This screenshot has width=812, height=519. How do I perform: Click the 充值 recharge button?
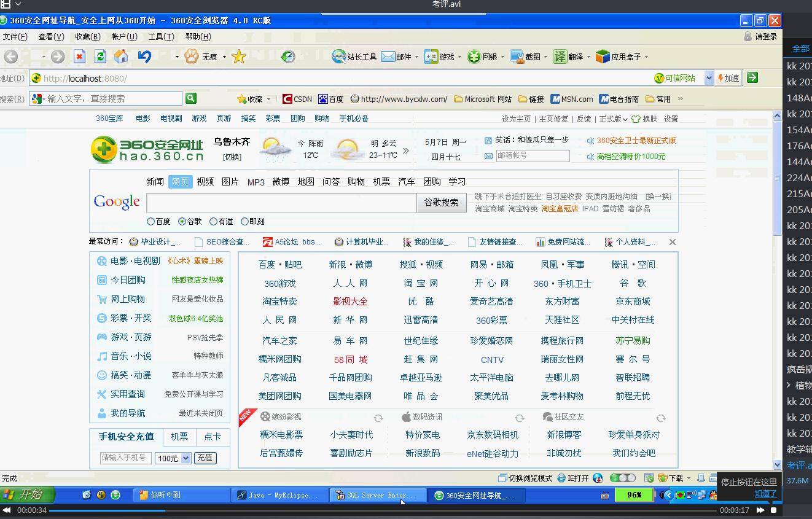point(205,458)
